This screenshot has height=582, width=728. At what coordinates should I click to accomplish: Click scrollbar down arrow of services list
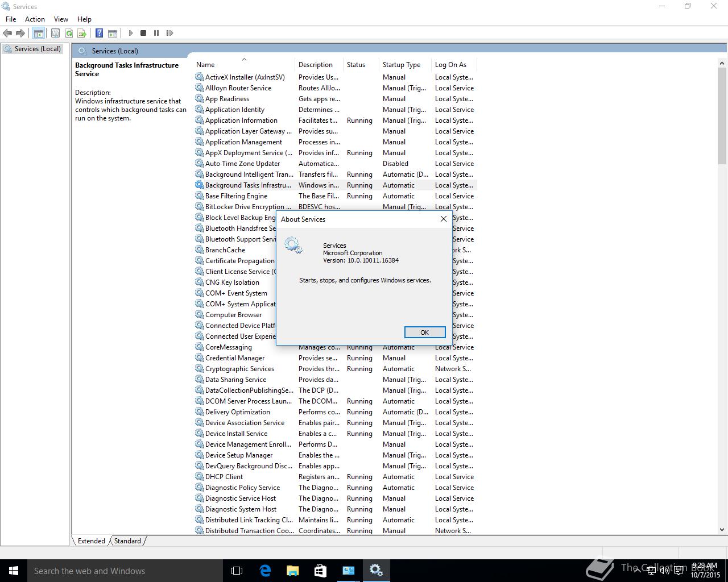coord(722,529)
